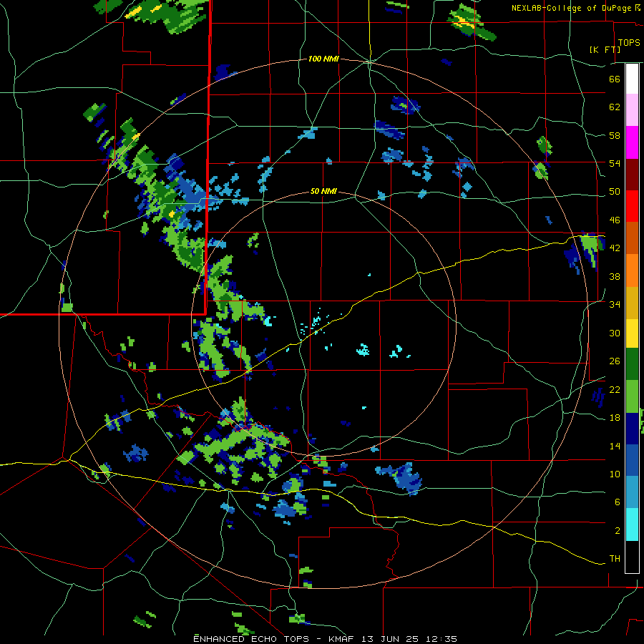The width and height of the screenshot is (644, 644).
Task: Click the light pink legend swatch
Action: point(632,109)
